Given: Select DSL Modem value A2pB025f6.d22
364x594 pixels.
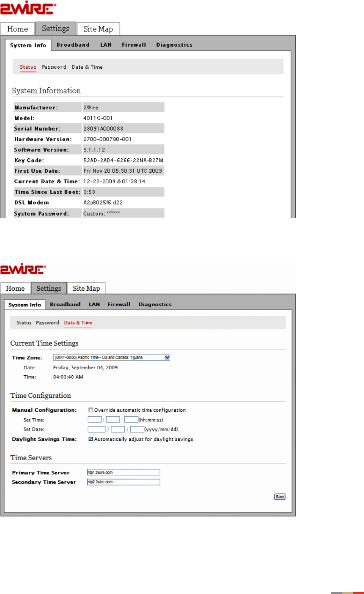Looking at the screenshot, I should pyautogui.click(x=103, y=203).
